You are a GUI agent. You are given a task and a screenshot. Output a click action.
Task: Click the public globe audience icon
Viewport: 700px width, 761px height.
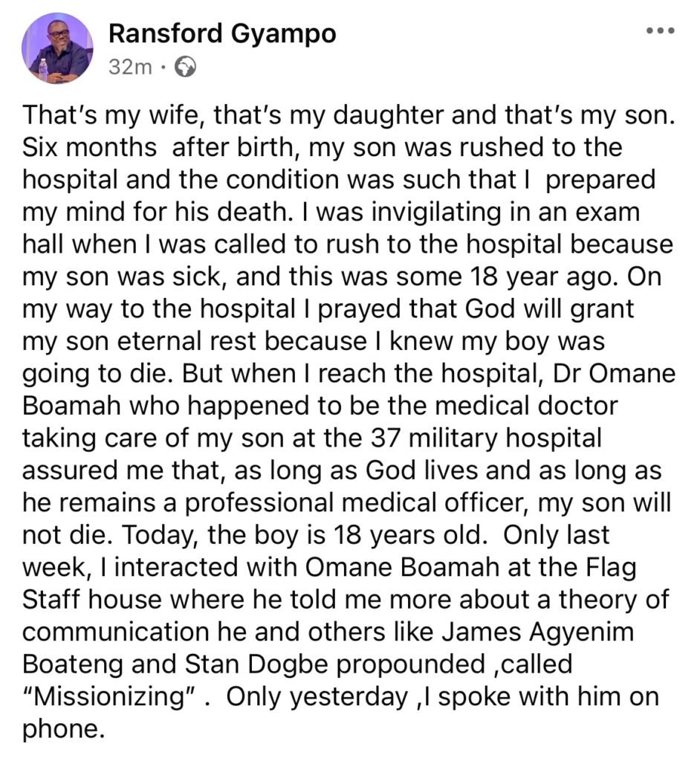184,68
